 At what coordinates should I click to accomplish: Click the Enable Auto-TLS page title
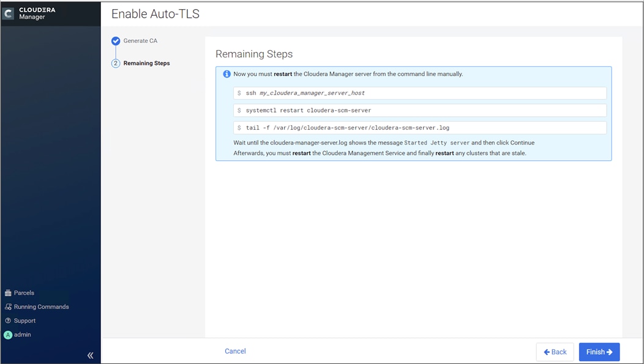click(x=155, y=14)
